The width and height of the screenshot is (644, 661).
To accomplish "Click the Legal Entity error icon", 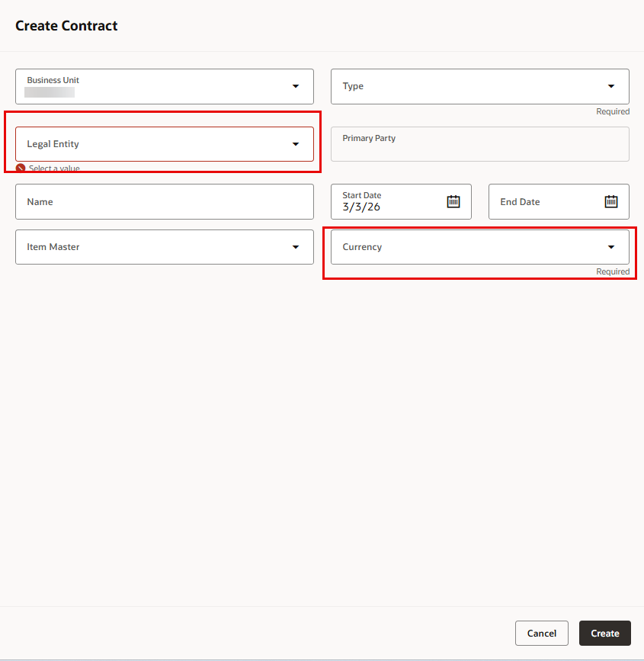I will tap(21, 168).
